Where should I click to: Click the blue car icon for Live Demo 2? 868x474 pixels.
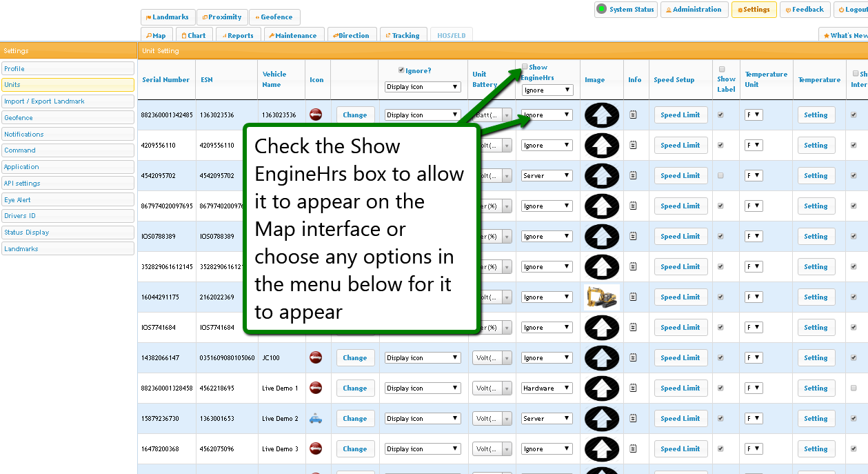pyautogui.click(x=316, y=418)
